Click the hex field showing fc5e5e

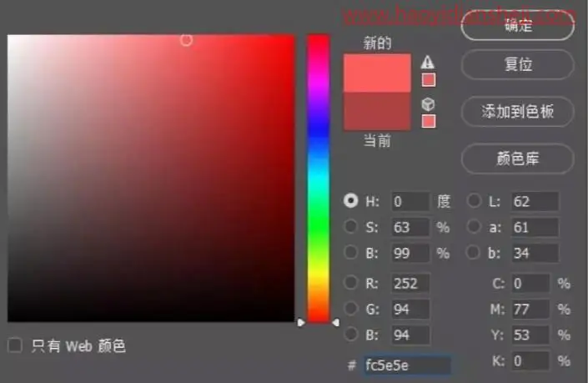(406, 365)
